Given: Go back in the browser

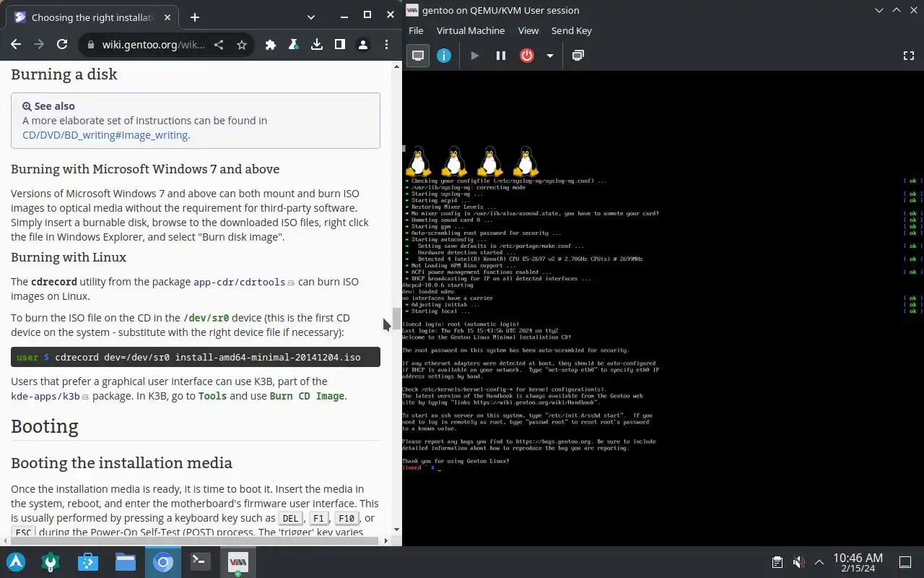Looking at the screenshot, I should (16, 45).
